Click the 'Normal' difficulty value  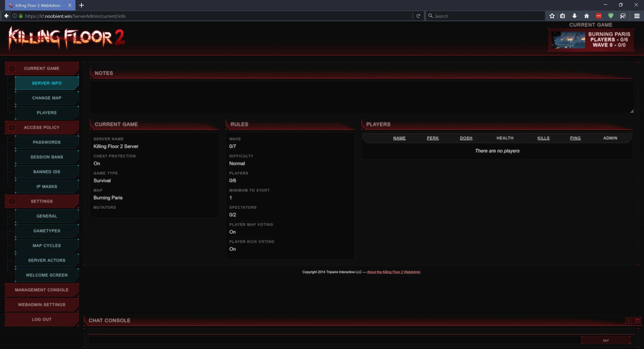(x=237, y=163)
